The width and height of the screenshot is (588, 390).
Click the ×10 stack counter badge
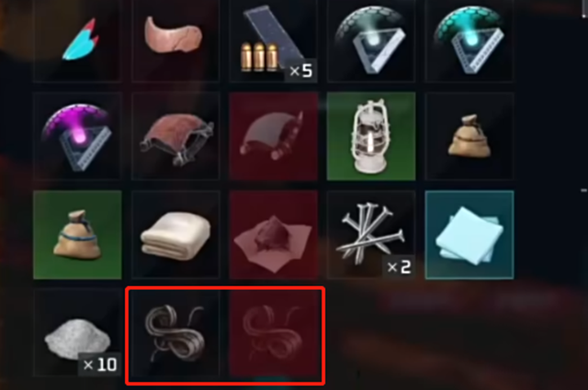coord(100,364)
